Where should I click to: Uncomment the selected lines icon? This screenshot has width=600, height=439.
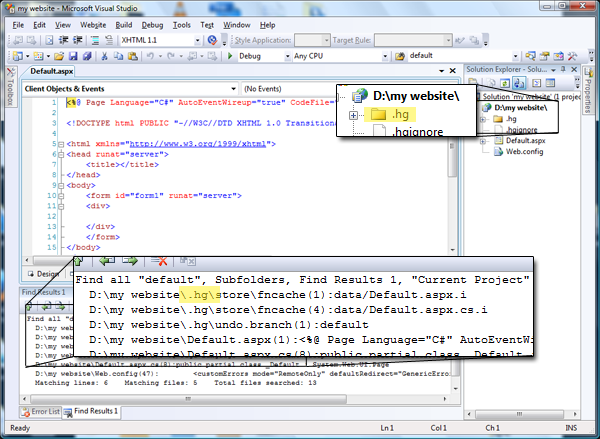[x=109, y=40]
